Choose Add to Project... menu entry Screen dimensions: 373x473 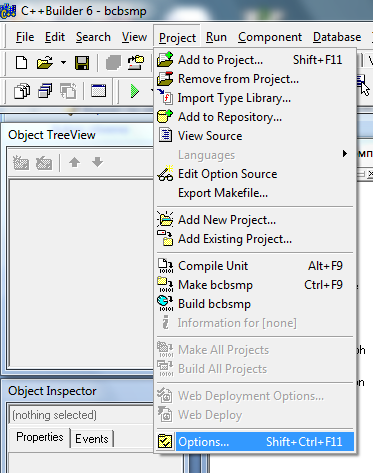pos(255,60)
